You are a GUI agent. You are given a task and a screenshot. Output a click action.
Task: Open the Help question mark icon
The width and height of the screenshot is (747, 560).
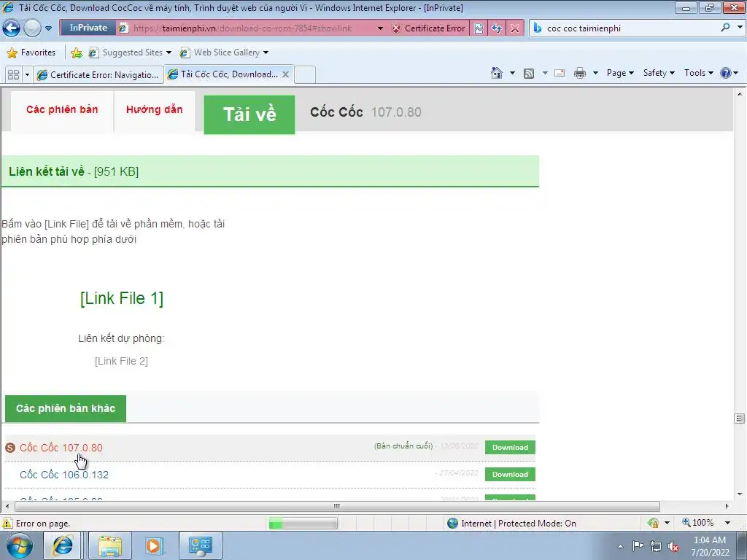(x=726, y=73)
